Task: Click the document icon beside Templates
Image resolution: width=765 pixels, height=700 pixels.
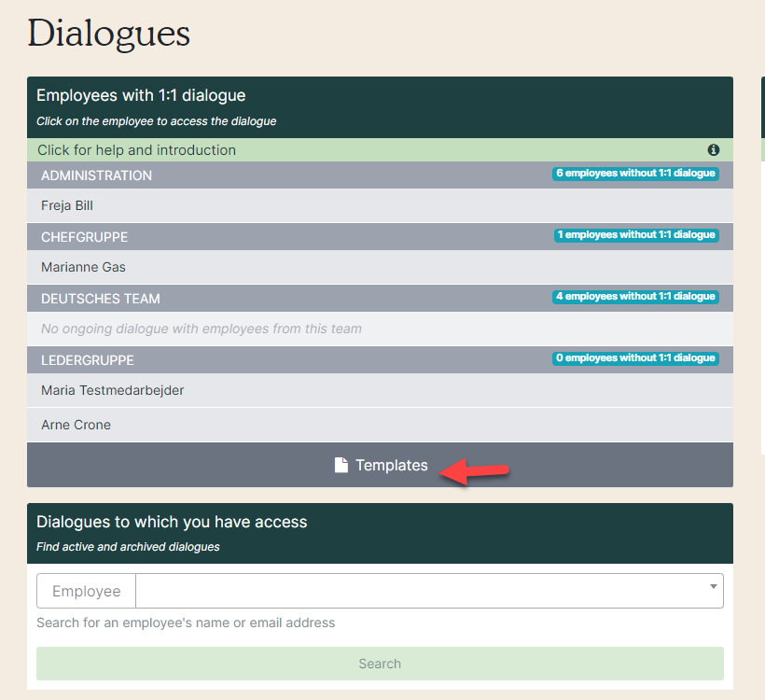Action: click(341, 465)
